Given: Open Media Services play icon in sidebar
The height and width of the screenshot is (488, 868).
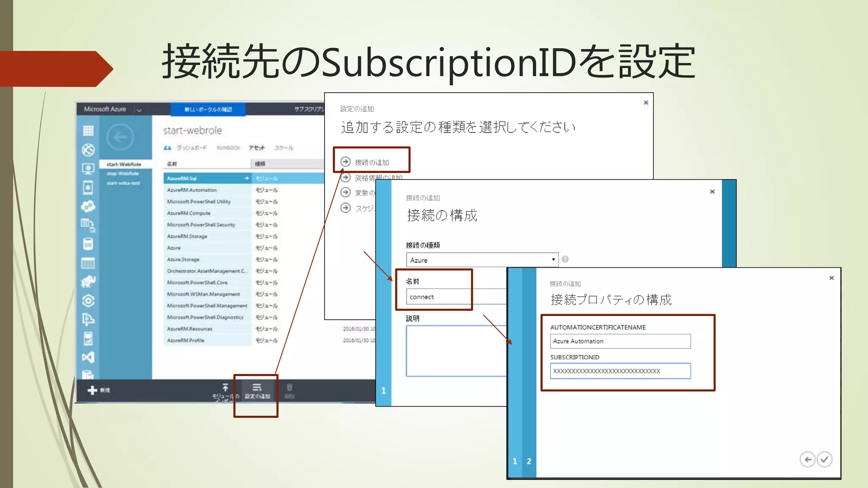Looking at the screenshot, I should (x=88, y=301).
